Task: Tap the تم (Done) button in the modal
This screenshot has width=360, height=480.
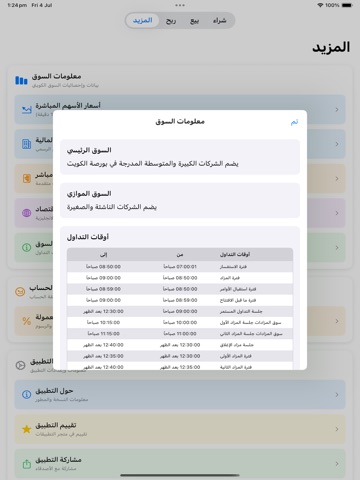Action: coord(294,122)
